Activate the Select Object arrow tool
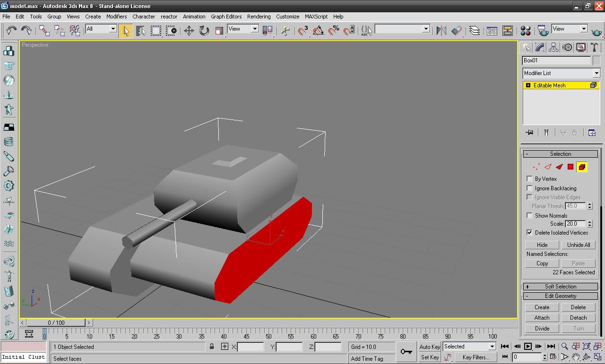The image size is (605, 364). 126,31
